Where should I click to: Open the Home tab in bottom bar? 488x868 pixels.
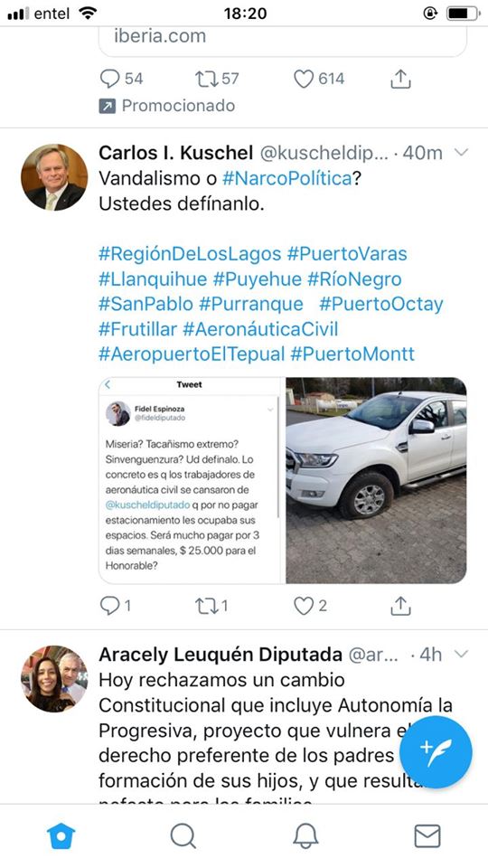point(61,835)
